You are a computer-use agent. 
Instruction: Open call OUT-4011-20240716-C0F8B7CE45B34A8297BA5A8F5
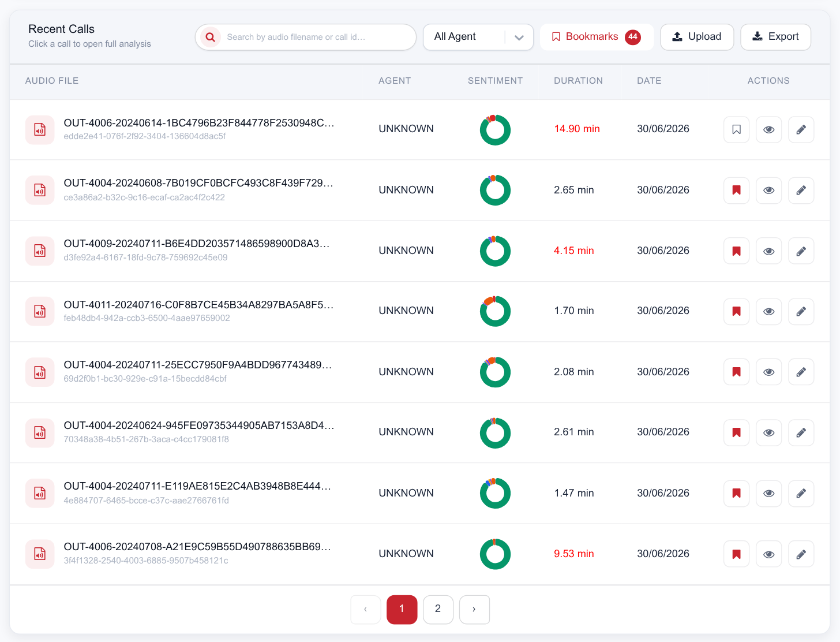(x=198, y=305)
